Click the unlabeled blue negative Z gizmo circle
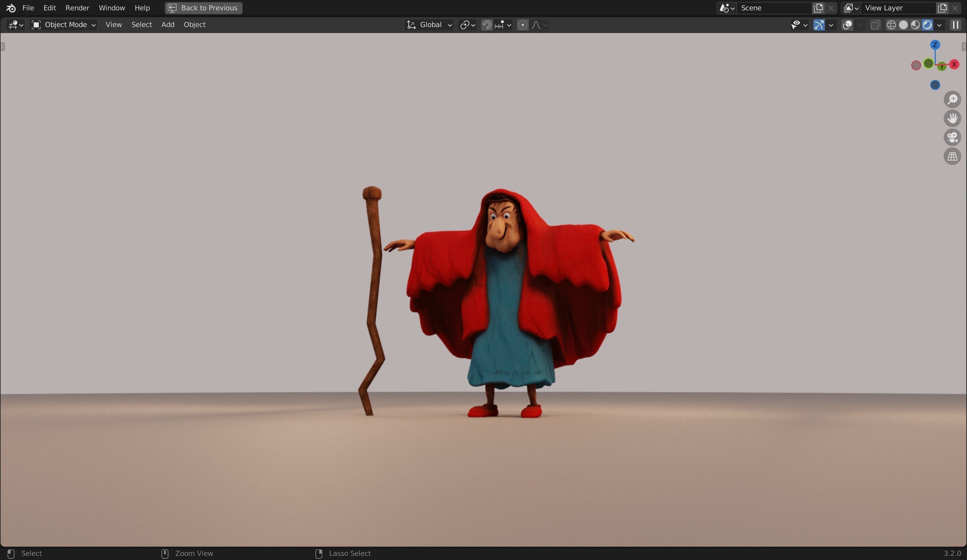The width and height of the screenshot is (967, 560). tap(935, 85)
